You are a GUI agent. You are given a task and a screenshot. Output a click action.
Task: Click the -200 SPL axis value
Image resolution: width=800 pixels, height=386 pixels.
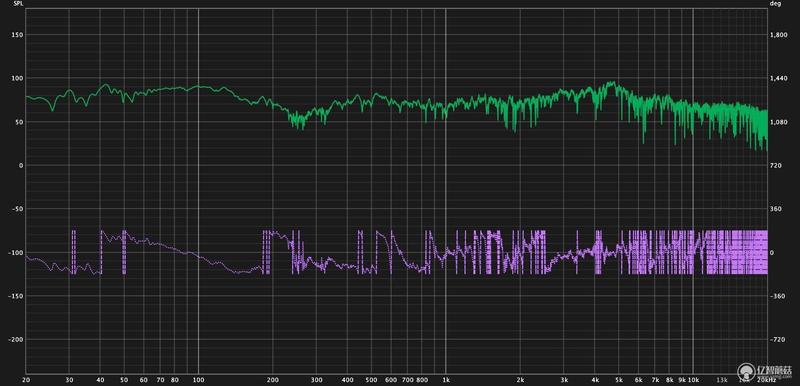[15, 340]
